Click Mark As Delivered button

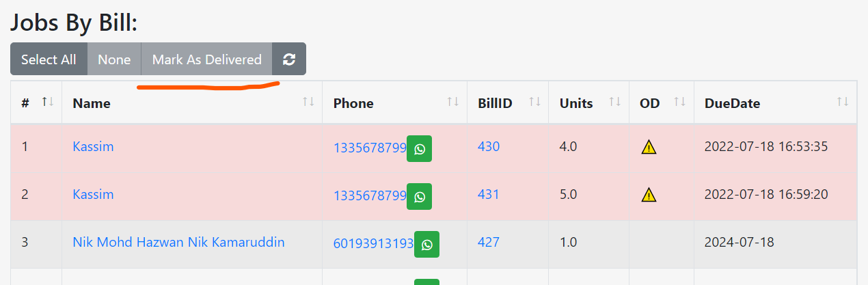coord(206,59)
